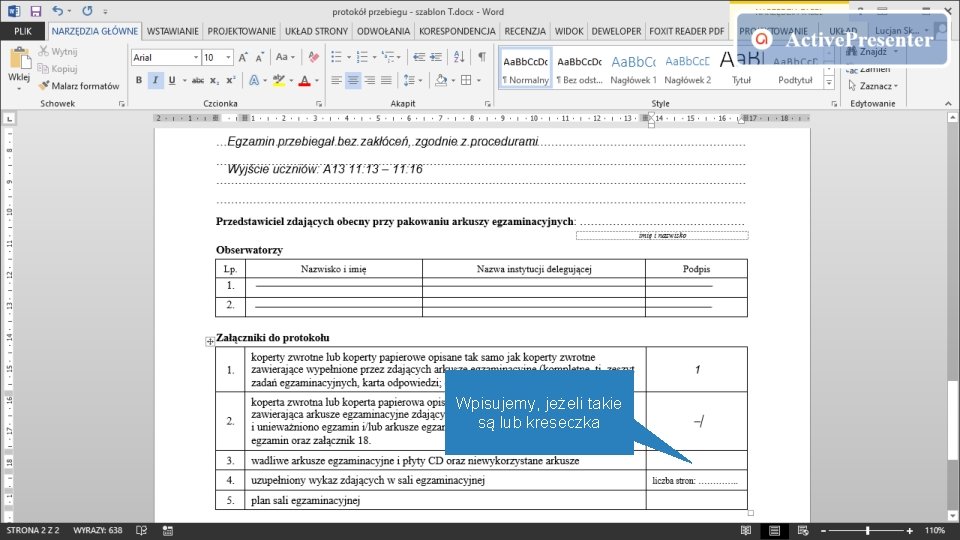
Task: Open the FOXIT READER PDF tab
Action: point(686,31)
